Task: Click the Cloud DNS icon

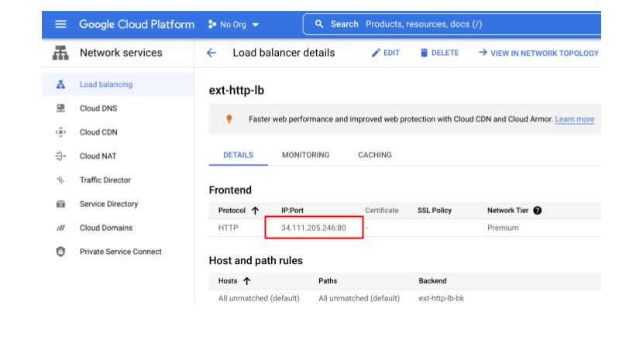Action: click(x=60, y=108)
